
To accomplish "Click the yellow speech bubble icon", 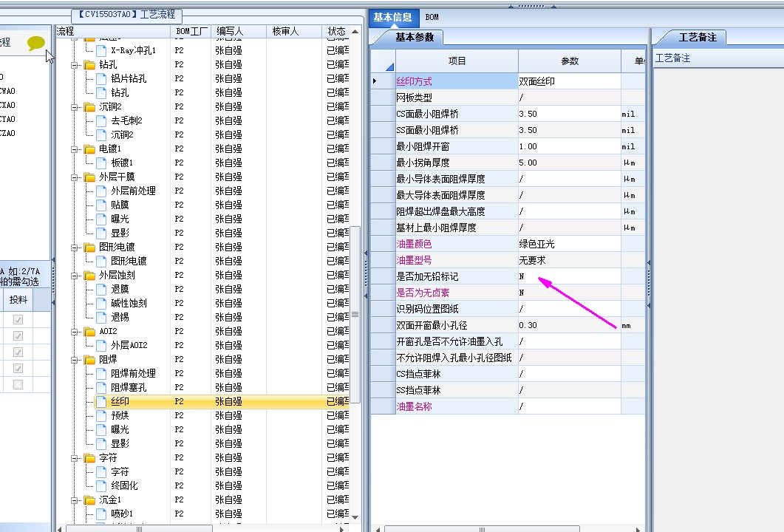I will tap(36, 43).
